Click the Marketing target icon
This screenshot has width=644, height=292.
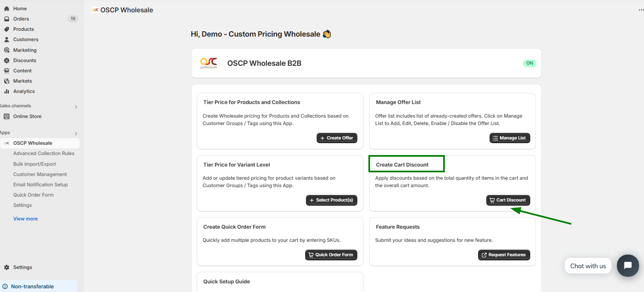(7, 50)
